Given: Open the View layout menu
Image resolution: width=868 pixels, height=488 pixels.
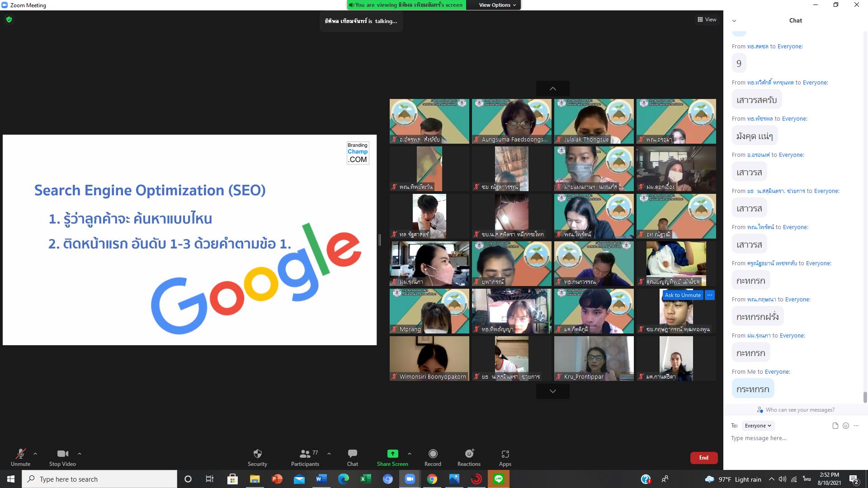Looking at the screenshot, I should tap(707, 19).
